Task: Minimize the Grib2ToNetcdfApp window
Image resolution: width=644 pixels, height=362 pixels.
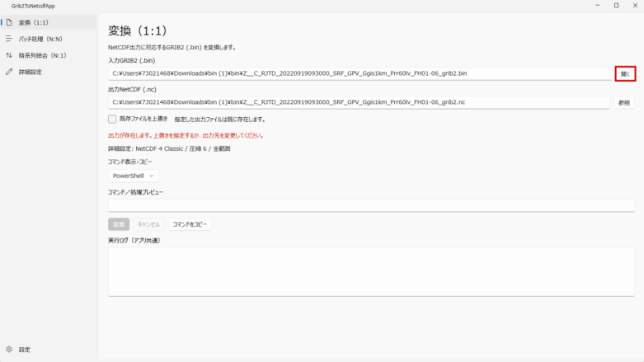Action: pyautogui.click(x=597, y=5)
